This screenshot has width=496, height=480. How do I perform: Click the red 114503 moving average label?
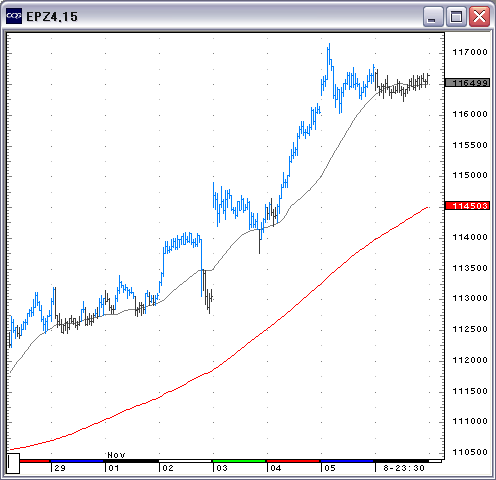tap(467, 206)
